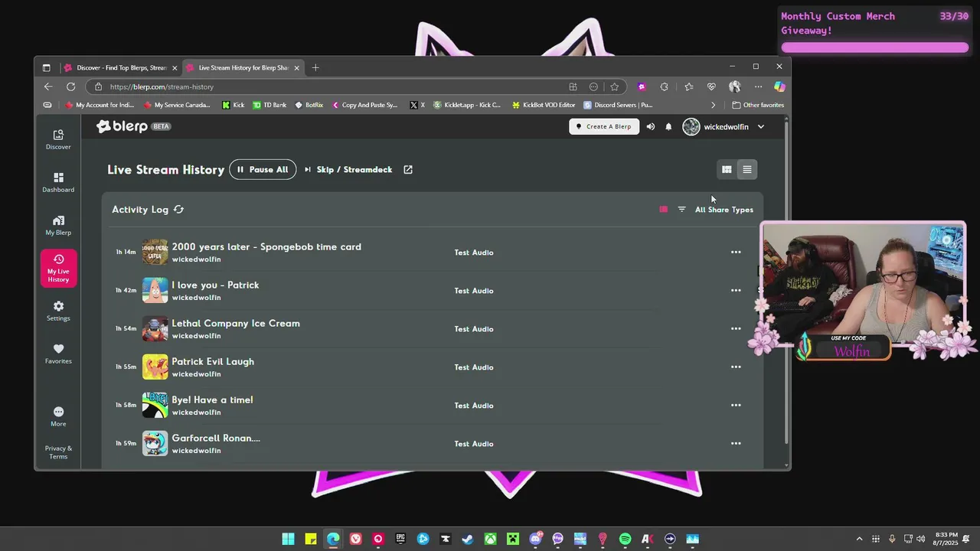This screenshot has height=551, width=980.
Task: Open options for Patrick Evil Laugh row
Action: point(736,367)
